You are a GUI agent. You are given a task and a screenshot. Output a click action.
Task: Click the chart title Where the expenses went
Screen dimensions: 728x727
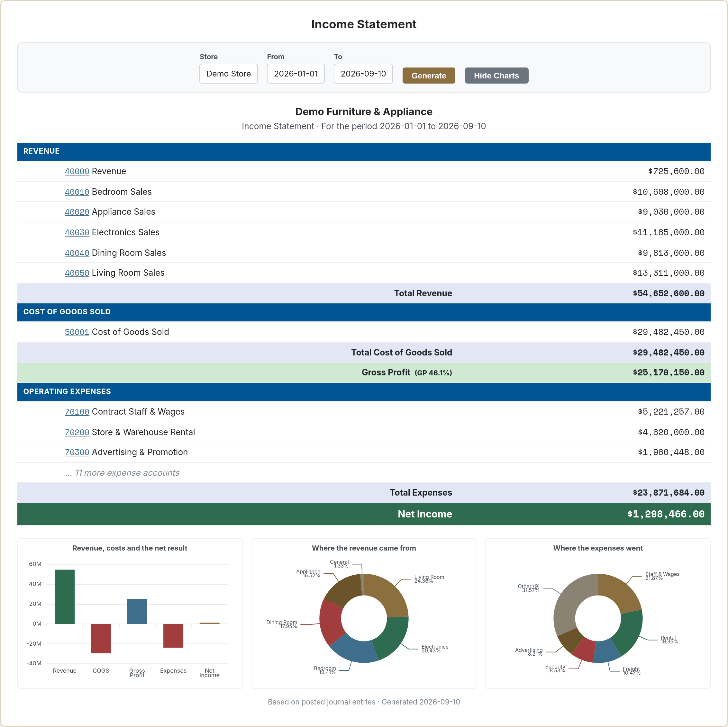598,548
